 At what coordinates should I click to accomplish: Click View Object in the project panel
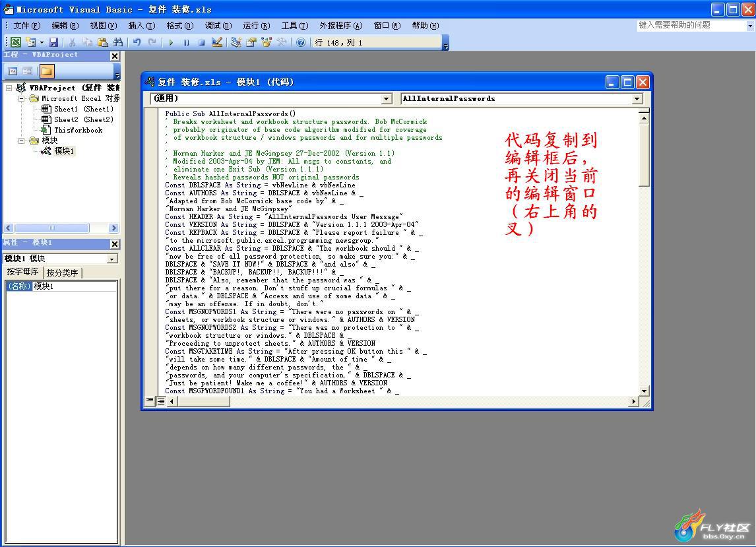pyautogui.click(x=28, y=71)
